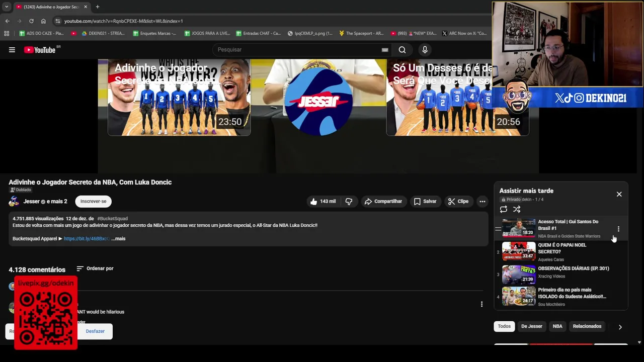Open ADS DO CAZE bookmark
Screen dimensions: 644x362
[42, 34]
